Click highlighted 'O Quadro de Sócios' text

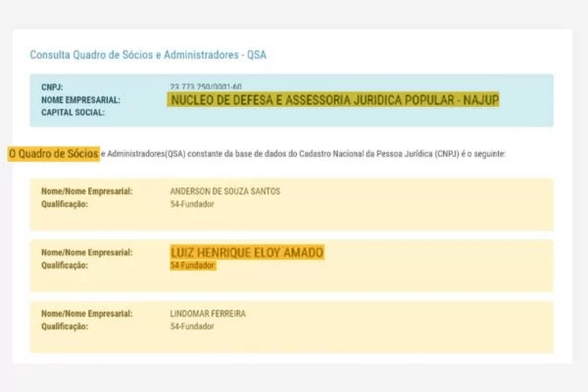coord(53,154)
